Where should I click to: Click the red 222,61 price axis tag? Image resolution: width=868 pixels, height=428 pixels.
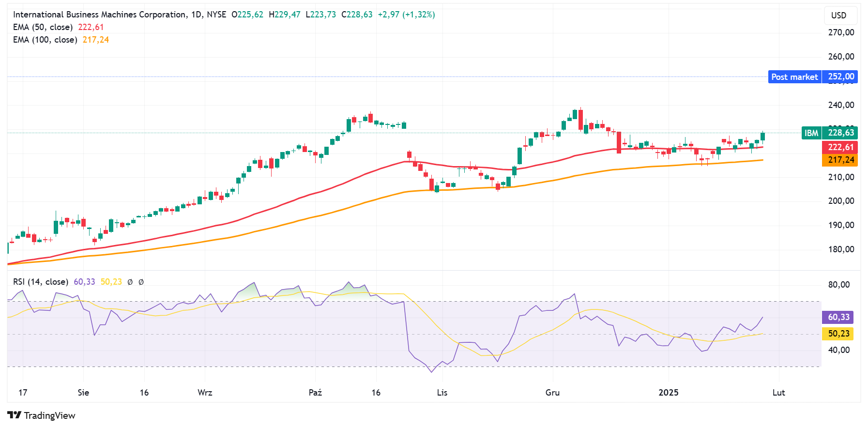click(x=840, y=147)
